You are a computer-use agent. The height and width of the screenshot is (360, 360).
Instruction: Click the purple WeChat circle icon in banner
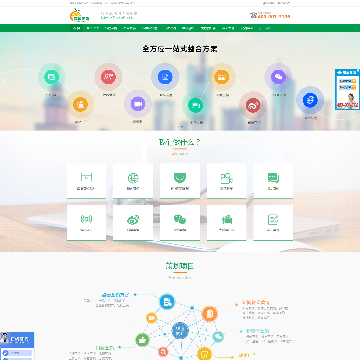[278, 77]
